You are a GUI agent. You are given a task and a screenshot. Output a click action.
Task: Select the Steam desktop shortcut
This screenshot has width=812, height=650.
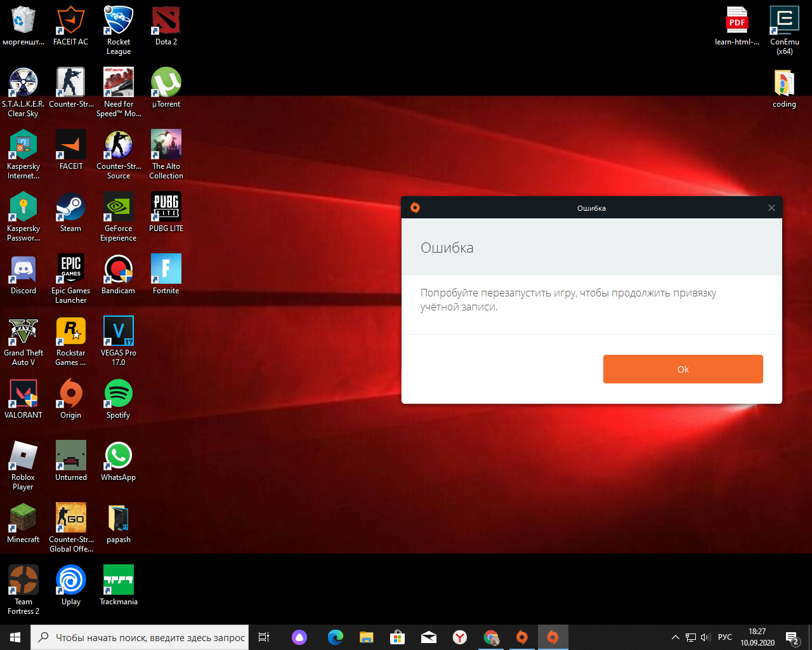[x=70, y=213]
